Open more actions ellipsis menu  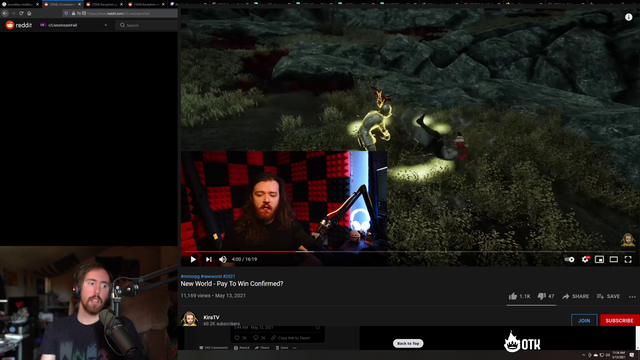coord(632,297)
